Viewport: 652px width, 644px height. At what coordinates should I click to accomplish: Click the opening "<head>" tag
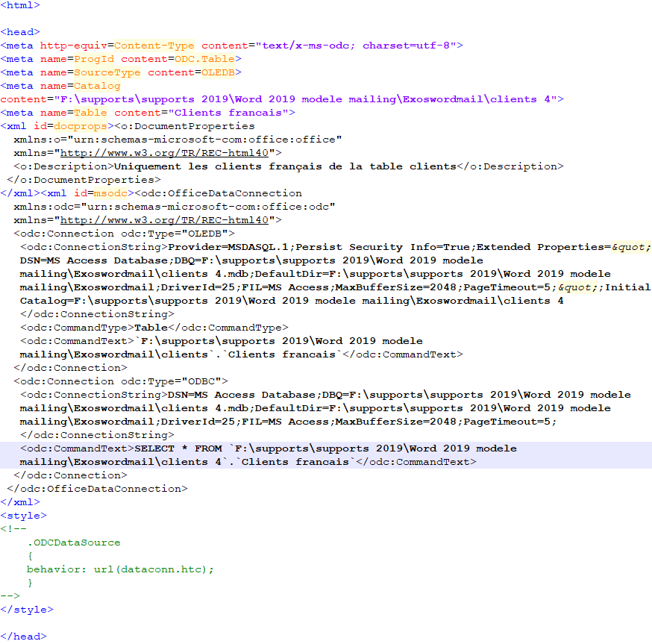tap(20, 32)
